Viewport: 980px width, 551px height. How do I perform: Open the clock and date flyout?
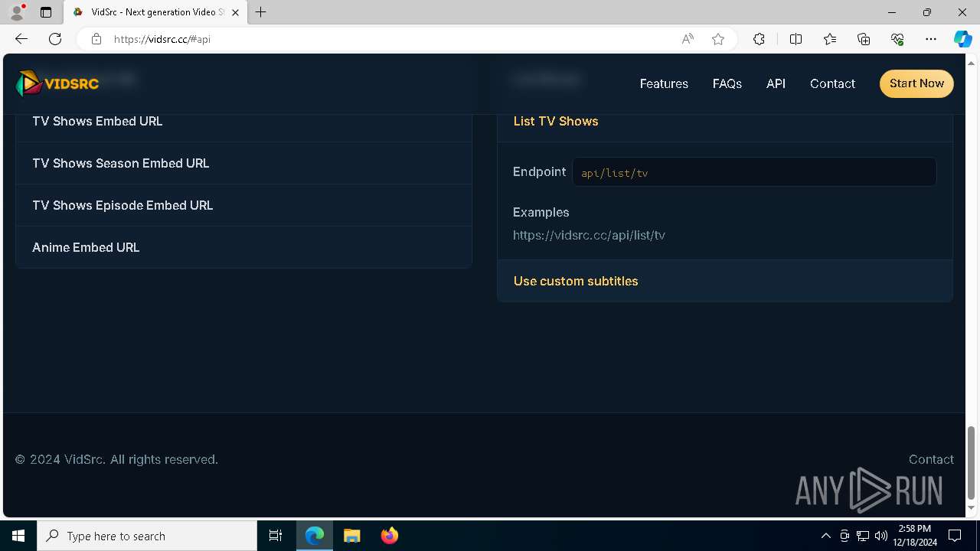pyautogui.click(x=915, y=536)
